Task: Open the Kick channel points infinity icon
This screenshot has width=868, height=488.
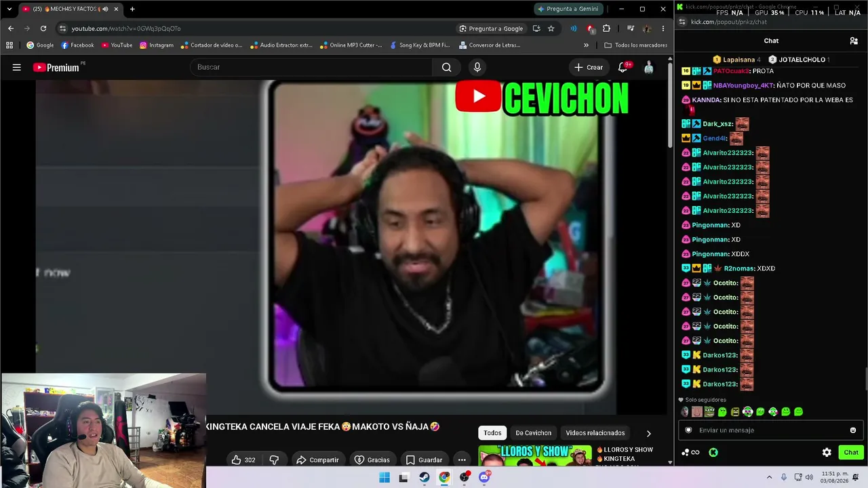Action: pyautogui.click(x=691, y=452)
